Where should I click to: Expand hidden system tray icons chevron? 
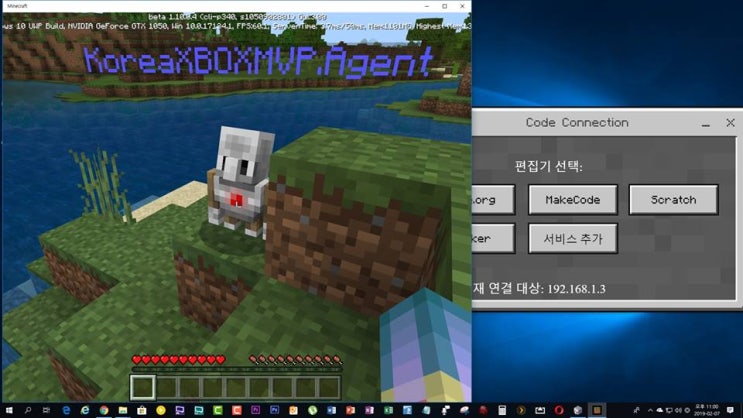tap(650, 410)
